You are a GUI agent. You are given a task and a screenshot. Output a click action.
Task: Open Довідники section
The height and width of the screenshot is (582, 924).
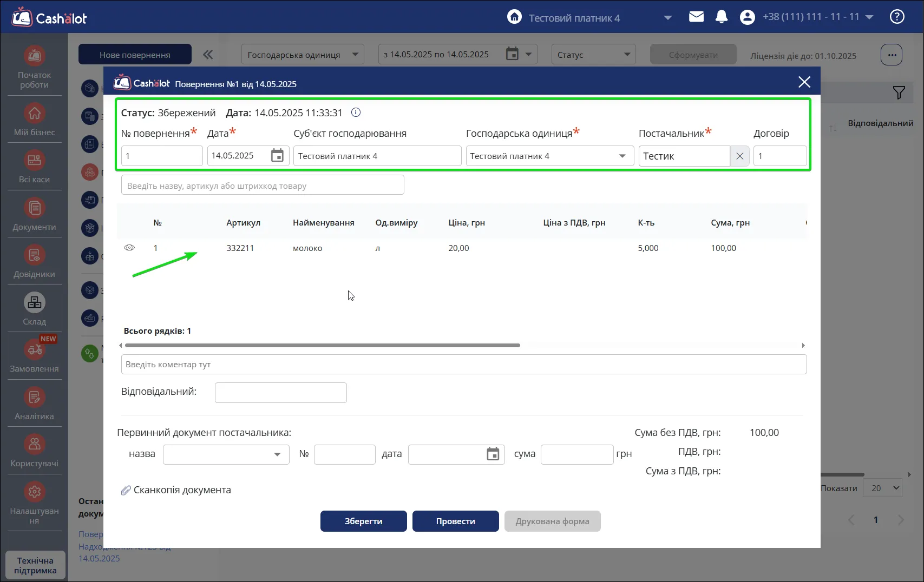[34, 262]
